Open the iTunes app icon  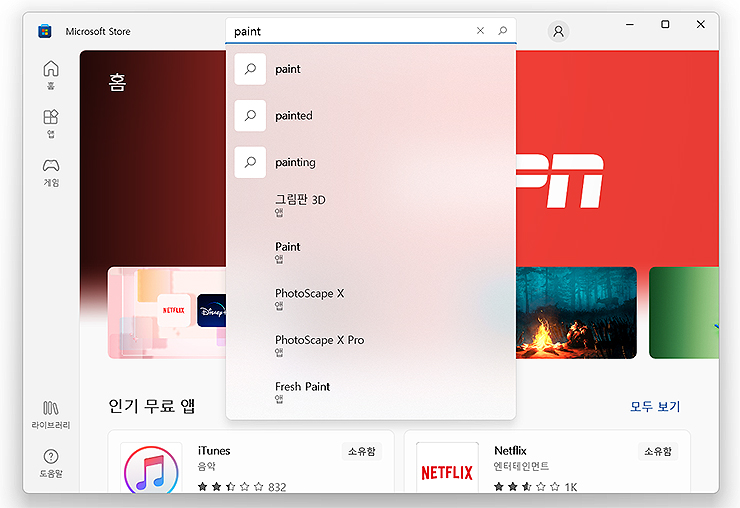pyautogui.click(x=151, y=468)
